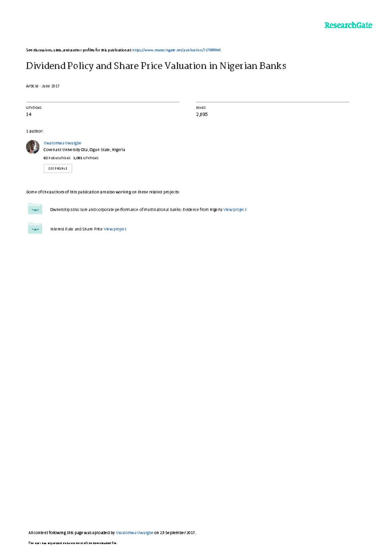
Task: Click the article title Dividend Policy heading
Action: coord(156,66)
